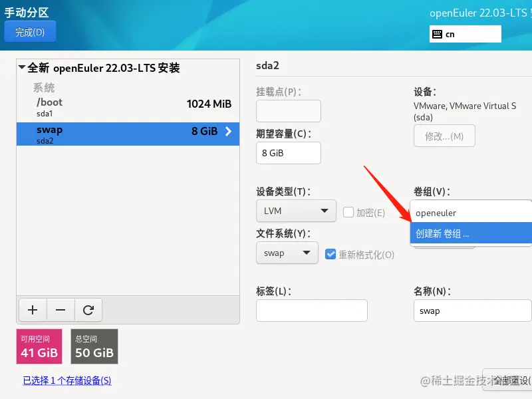Open the 文件系统 swap dropdown

[287, 253]
